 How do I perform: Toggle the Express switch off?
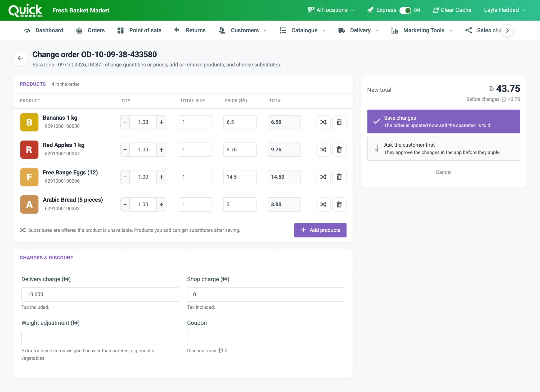point(405,10)
